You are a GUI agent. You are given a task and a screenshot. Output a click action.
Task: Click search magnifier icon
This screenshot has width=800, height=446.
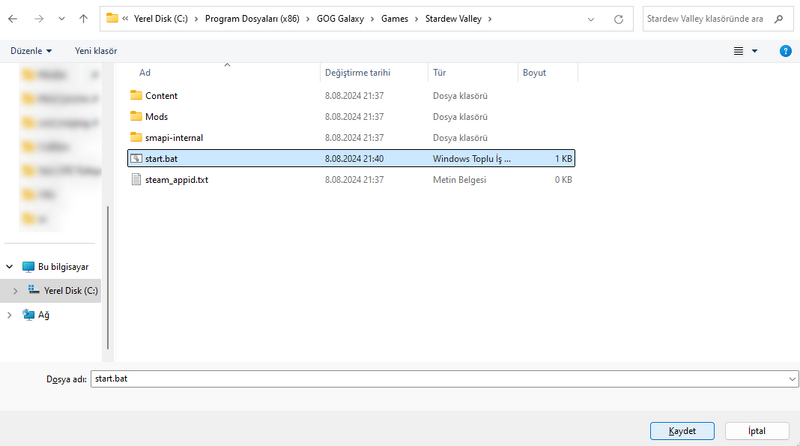tap(779, 19)
